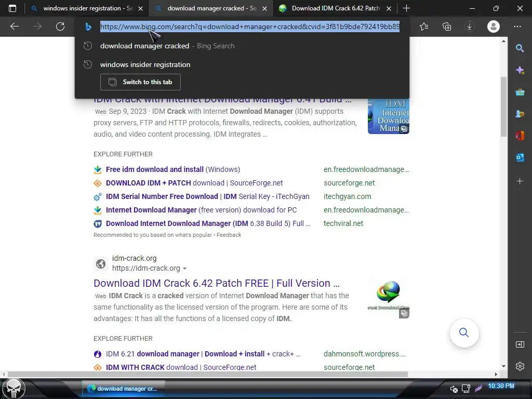The height and width of the screenshot is (399, 532).
Task: Click 'techviral.net' domain text
Action: click(x=343, y=223)
